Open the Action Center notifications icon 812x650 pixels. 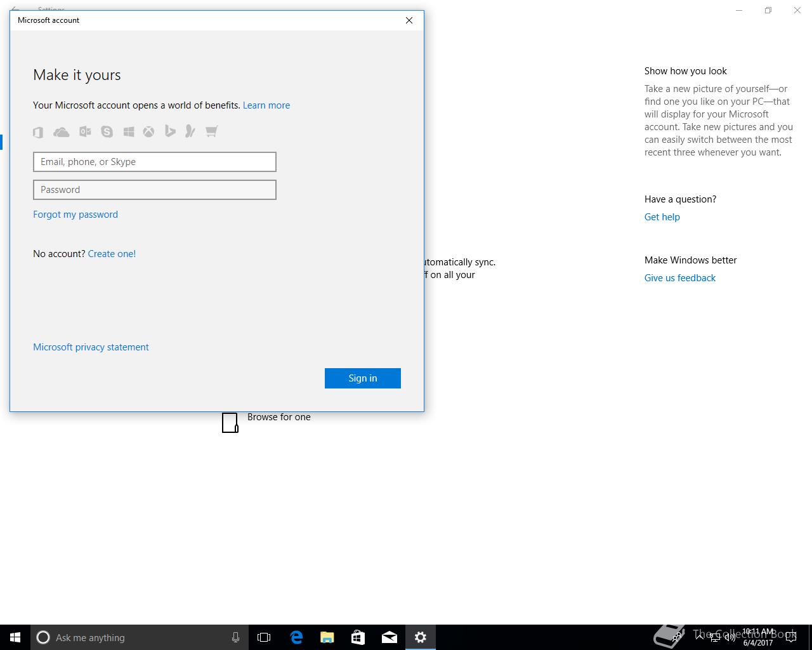pos(790,637)
